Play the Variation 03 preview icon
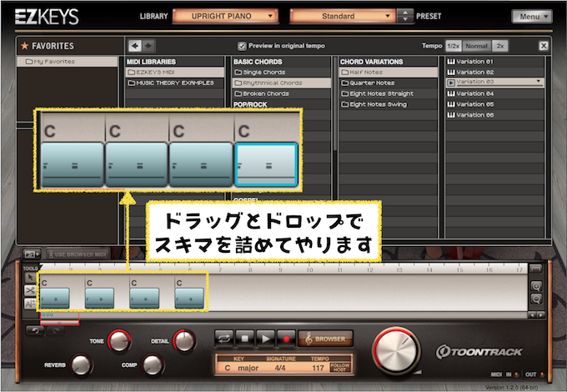Screen dimensions: 567x392 tap(450, 83)
